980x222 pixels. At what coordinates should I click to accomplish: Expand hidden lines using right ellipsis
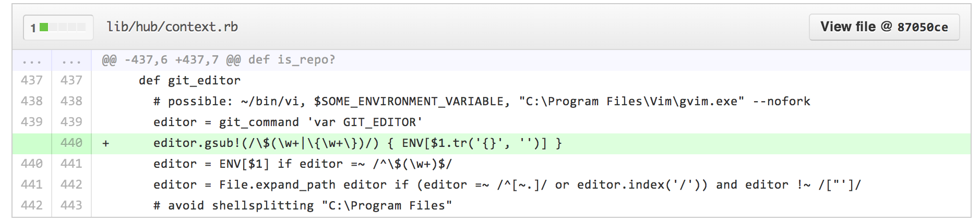[x=71, y=60]
